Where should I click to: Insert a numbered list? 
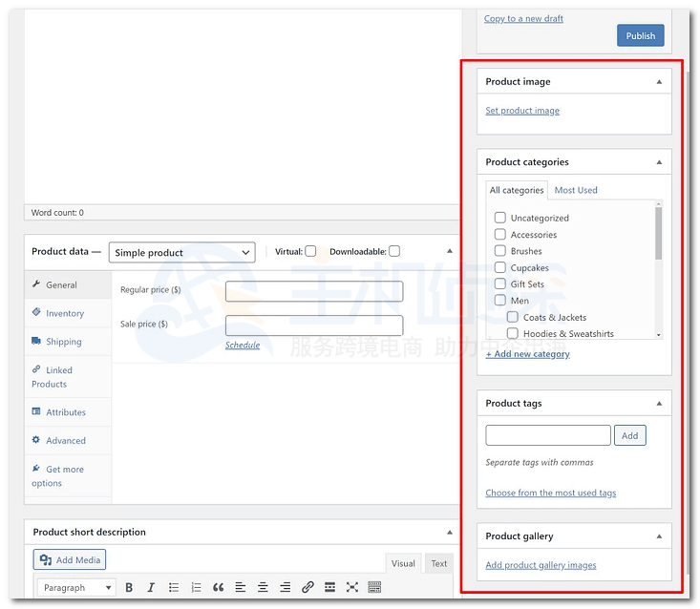[196, 587]
